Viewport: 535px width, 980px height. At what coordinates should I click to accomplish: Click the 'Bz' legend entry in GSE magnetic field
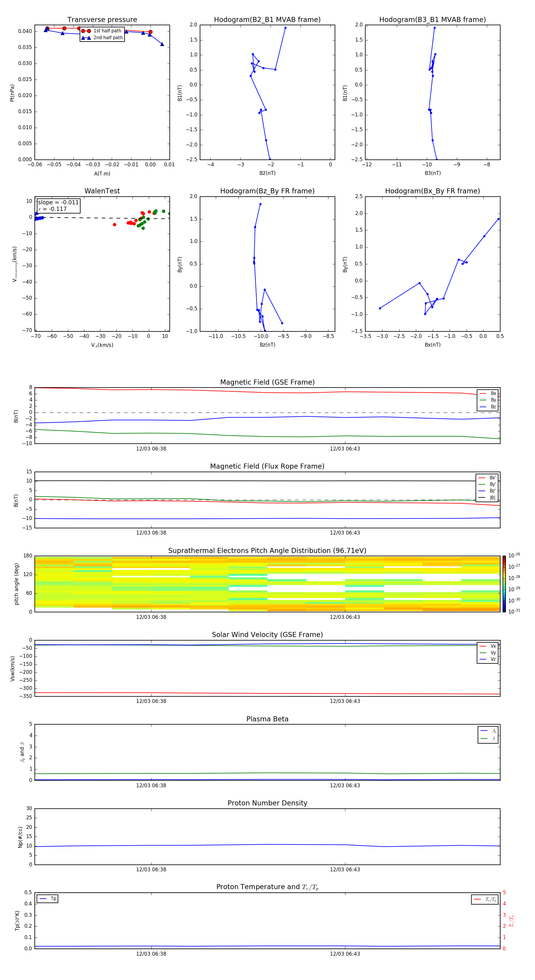(x=488, y=407)
